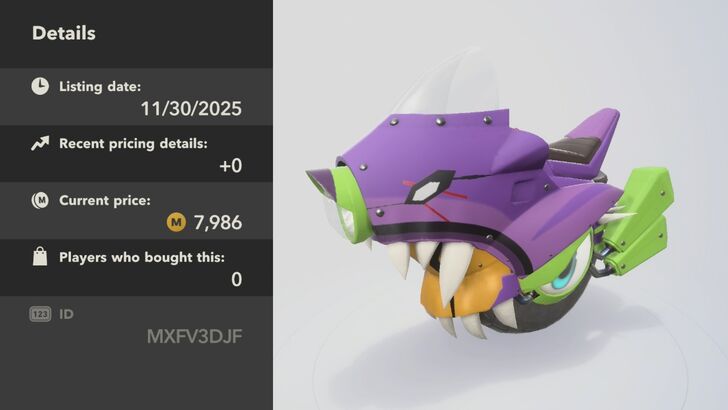The width and height of the screenshot is (728, 410).
Task: Click the rising arrow pricing trend icon
Action: pos(40,143)
